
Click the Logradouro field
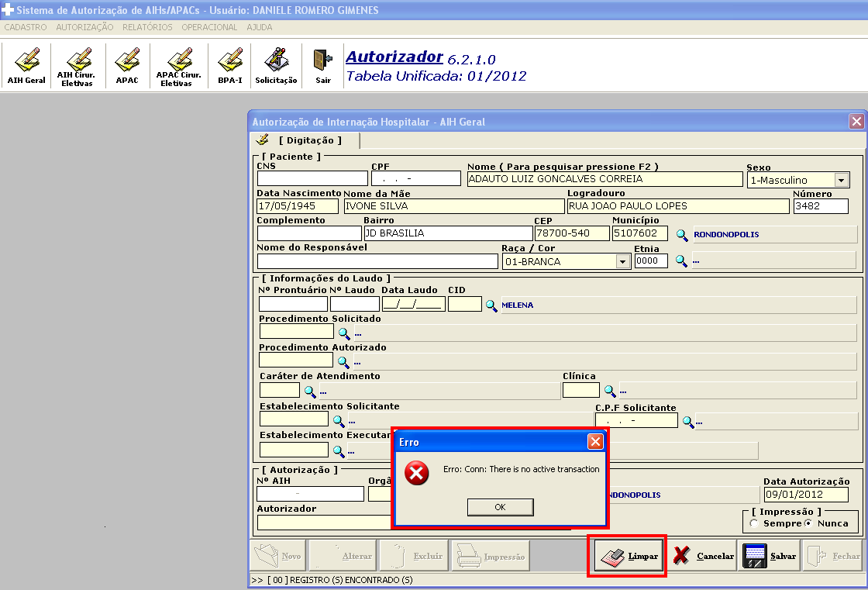click(x=678, y=206)
